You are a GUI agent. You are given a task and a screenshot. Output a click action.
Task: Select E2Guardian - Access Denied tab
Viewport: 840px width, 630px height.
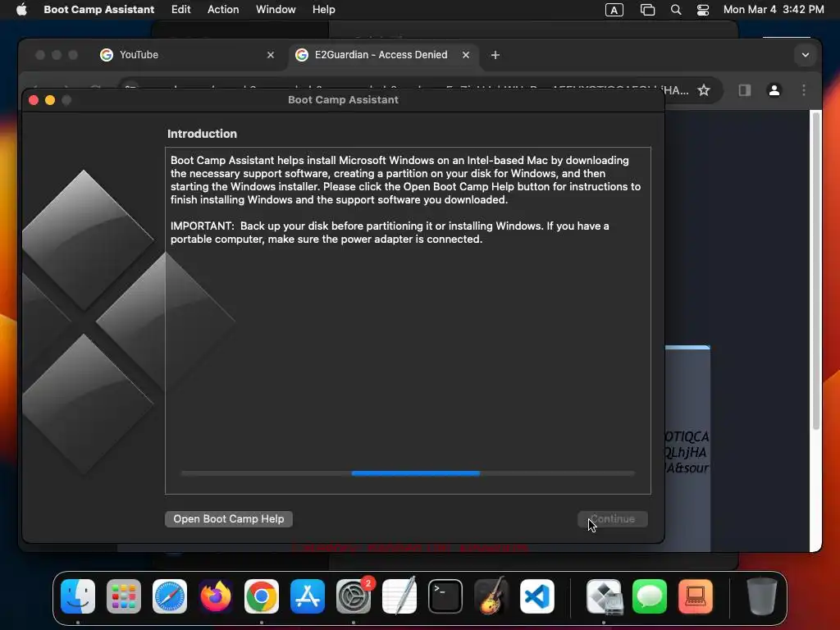(383, 55)
